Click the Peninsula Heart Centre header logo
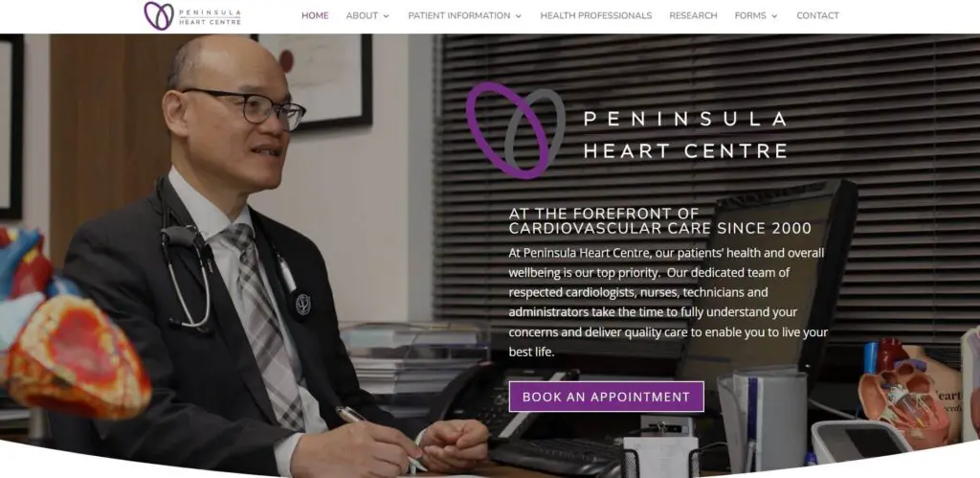 pyautogui.click(x=192, y=15)
